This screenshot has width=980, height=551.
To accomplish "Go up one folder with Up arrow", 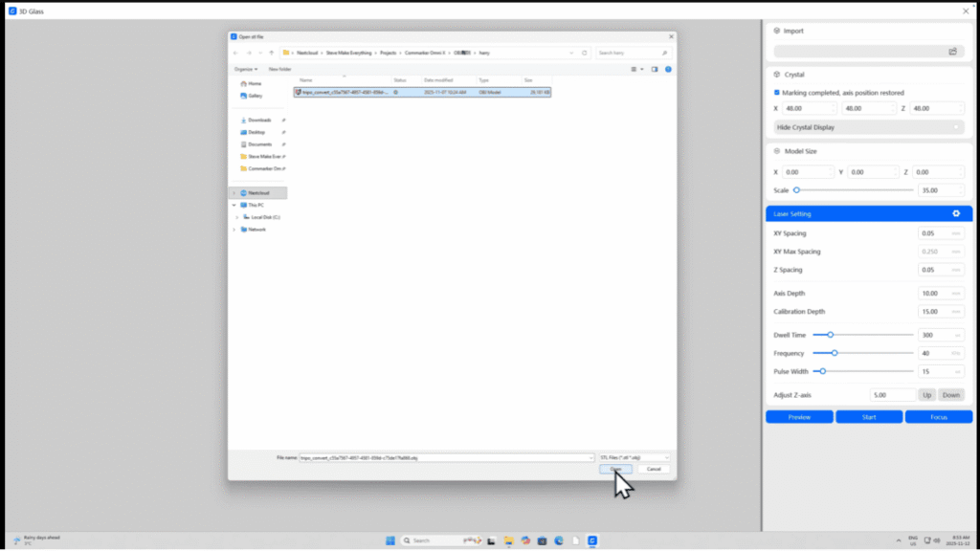I will pos(272,53).
